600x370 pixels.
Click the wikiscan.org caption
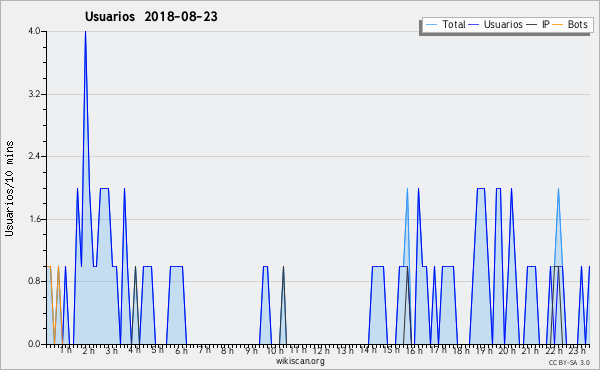300,361
